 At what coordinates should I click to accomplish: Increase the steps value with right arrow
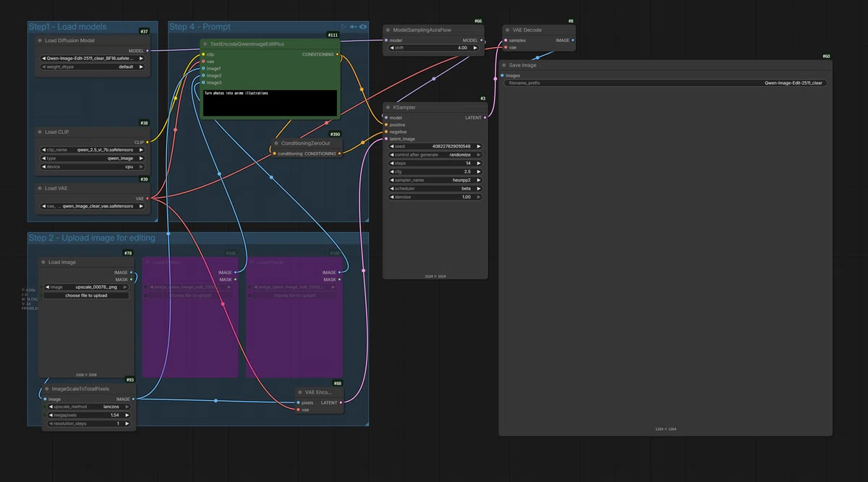point(478,164)
